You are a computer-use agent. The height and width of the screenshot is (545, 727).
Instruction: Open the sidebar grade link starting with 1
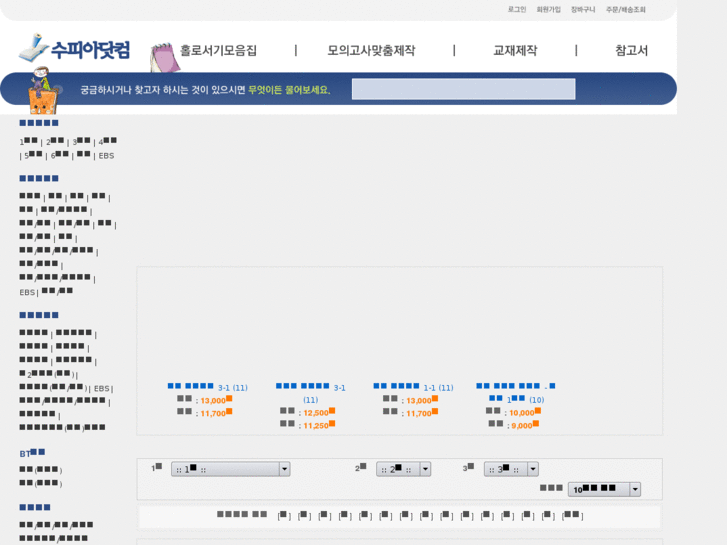pos(28,141)
